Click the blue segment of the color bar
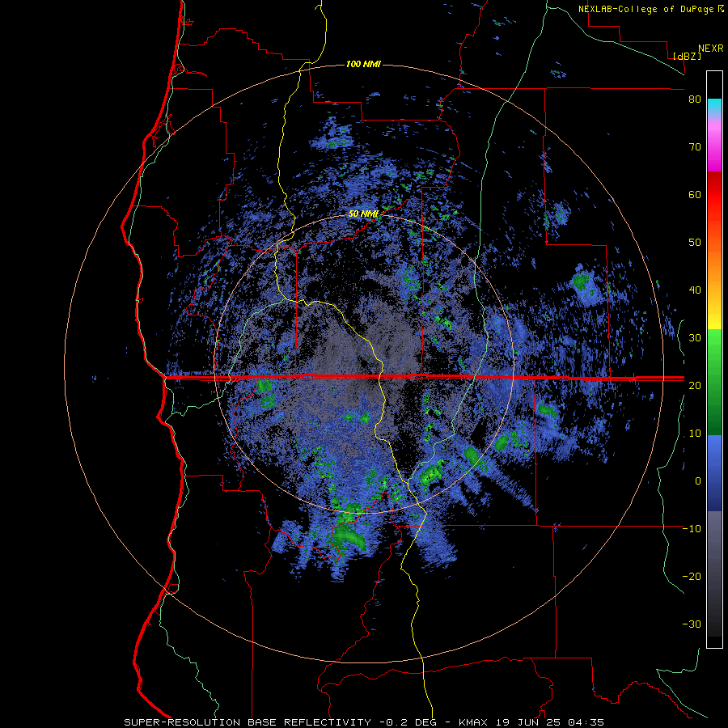Screen dimensions: 728x728 [714, 473]
